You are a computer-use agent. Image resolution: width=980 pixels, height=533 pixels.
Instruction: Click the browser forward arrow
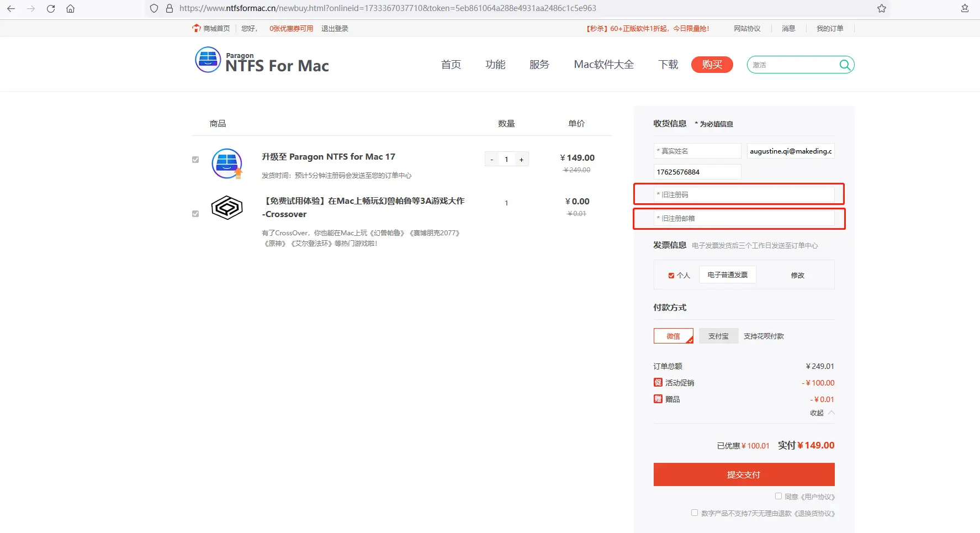pyautogui.click(x=31, y=9)
